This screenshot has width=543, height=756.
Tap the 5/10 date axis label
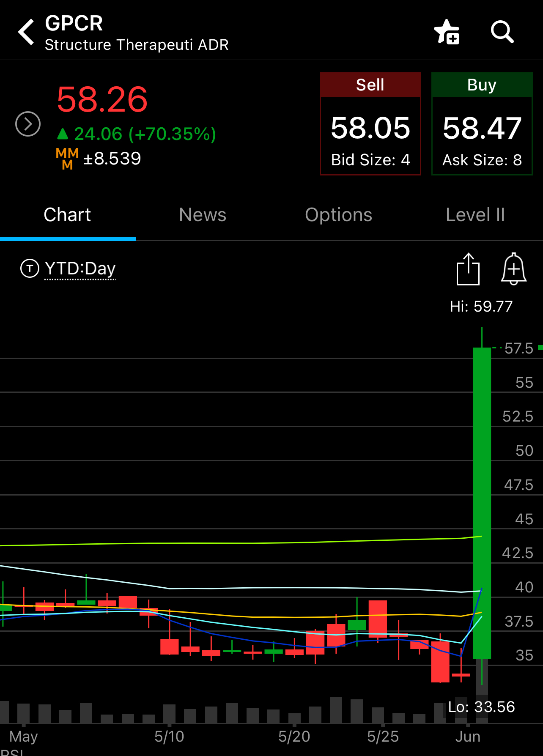tap(169, 737)
